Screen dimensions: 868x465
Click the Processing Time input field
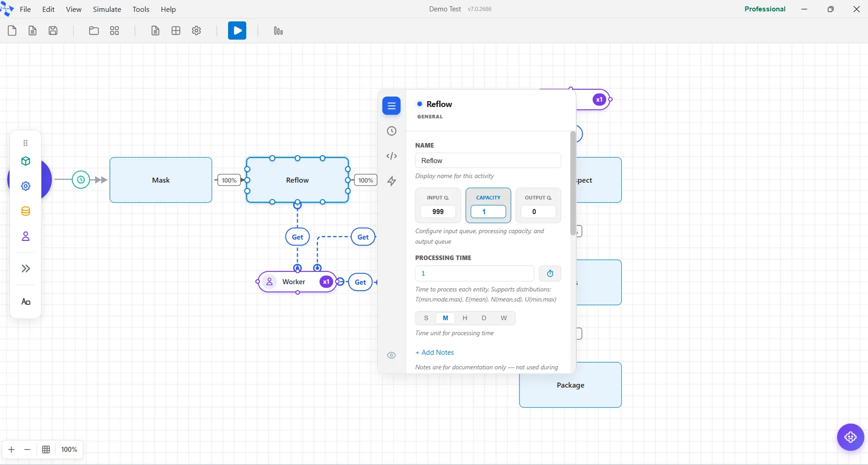tap(474, 273)
